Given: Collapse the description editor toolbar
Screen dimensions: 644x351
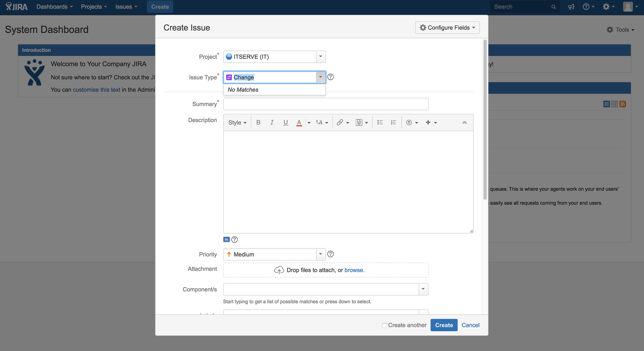Looking at the screenshot, I should [464, 122].
